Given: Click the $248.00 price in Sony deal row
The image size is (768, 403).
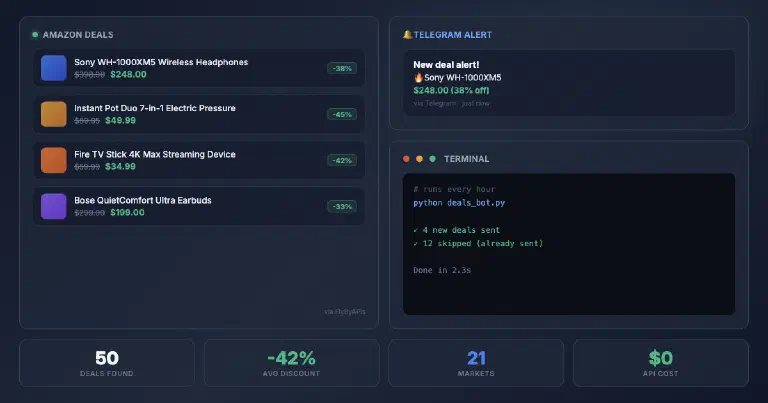Looking at the screenshot, I should pyautogui.click(x=128, y=74).
